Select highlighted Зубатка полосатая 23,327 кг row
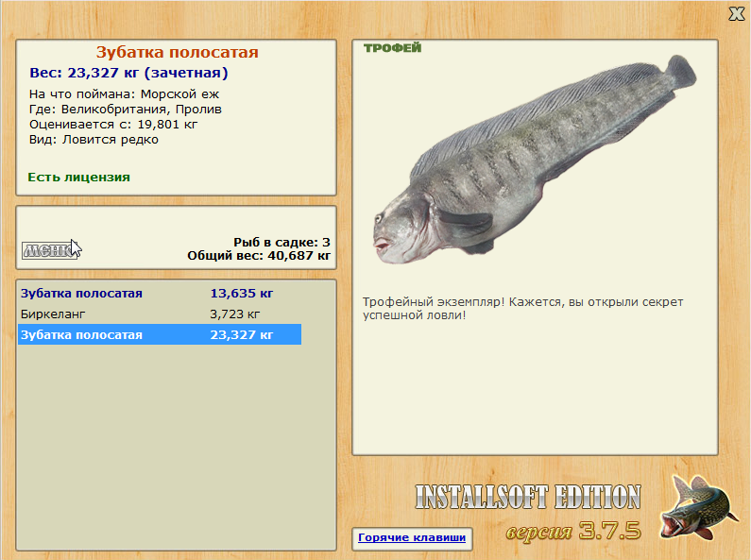Viewport: 751px width, 560px height. point(160,334)
